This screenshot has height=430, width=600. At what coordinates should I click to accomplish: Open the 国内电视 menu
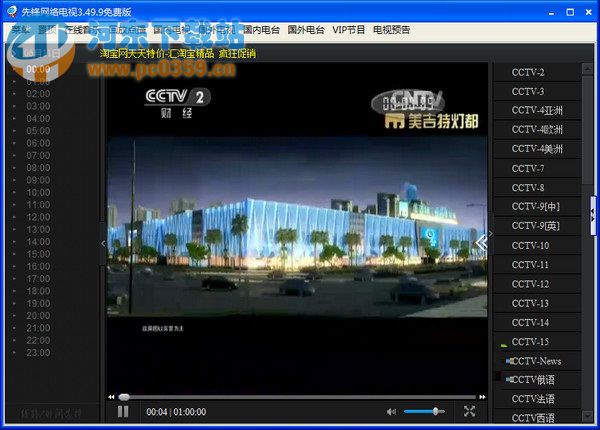coord(172,29)
